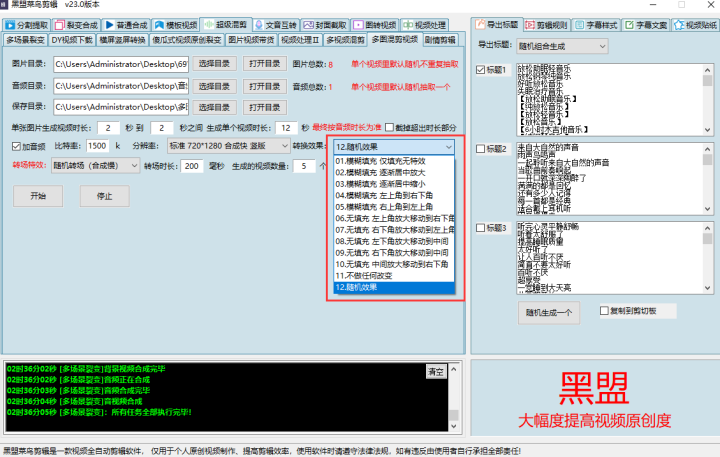Select the 剧情剪辑 sub-tab
The height and width of the screenshot is (457, 720).
[x=440, y=40]
